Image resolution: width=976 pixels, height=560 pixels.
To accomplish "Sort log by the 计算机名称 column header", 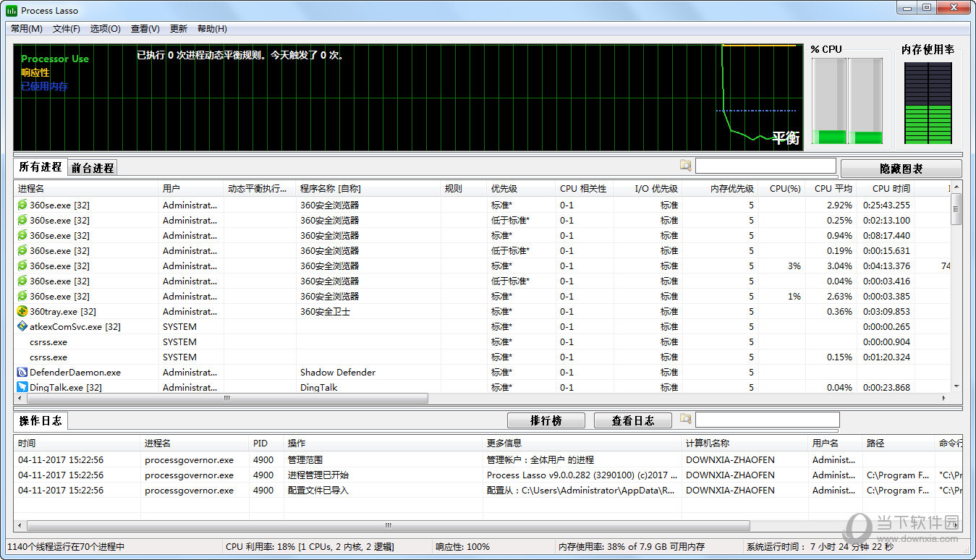I will (745, 443).
